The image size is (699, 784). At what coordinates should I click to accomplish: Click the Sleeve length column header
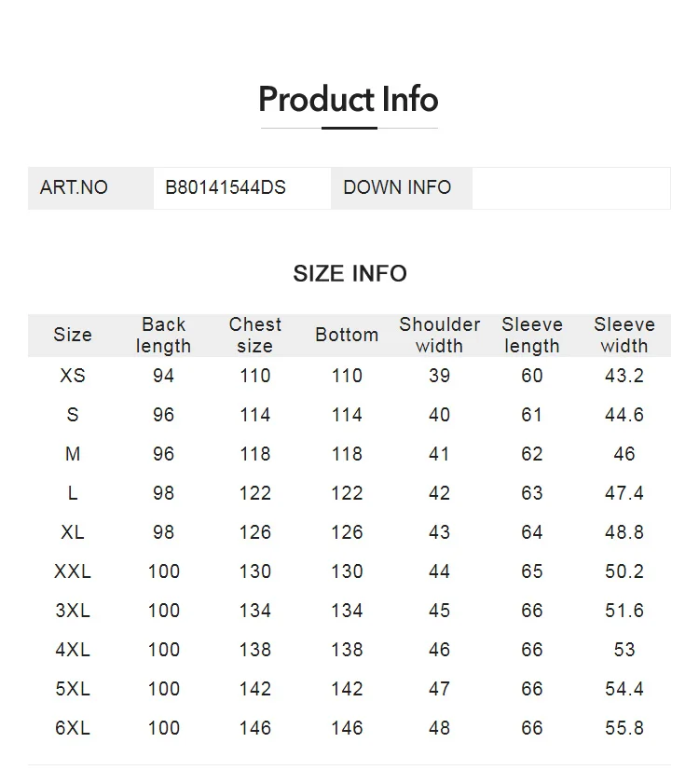532,336
